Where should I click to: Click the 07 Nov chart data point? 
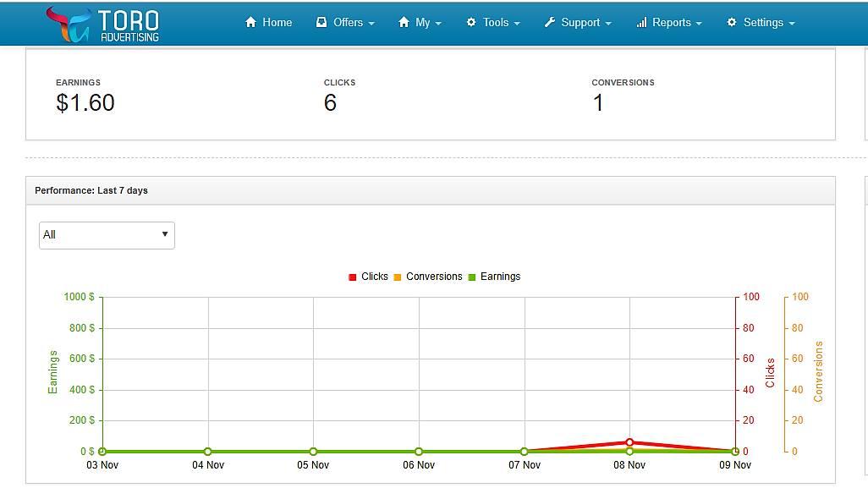(x=525, y=452)
